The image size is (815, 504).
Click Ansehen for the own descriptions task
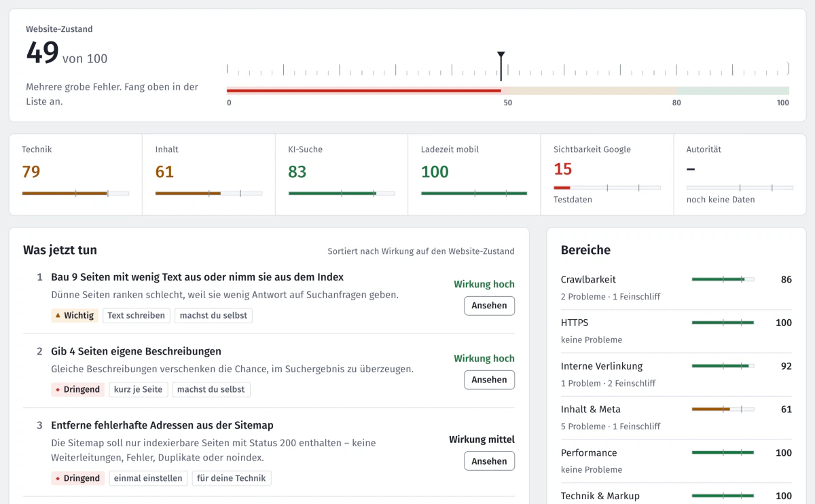point(489,380)
